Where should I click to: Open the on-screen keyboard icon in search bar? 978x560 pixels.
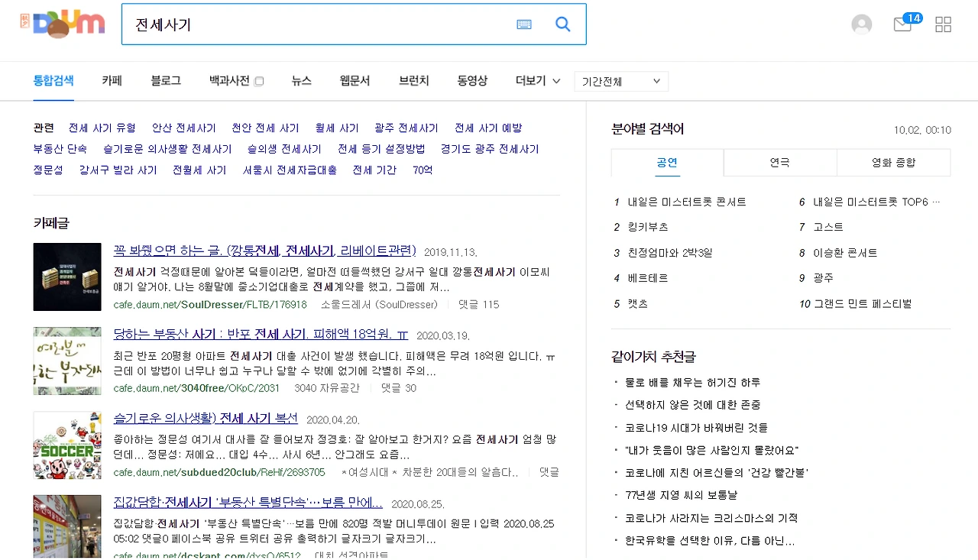point(524,24)
